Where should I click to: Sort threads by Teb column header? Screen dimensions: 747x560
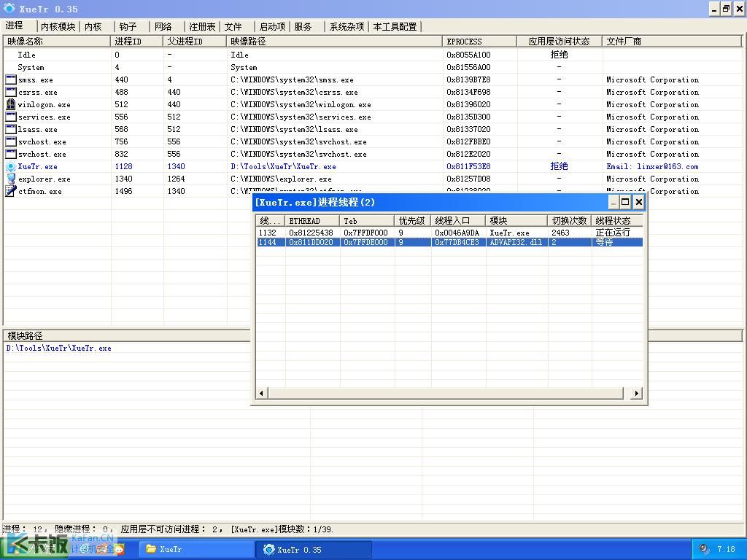[368, 220]
